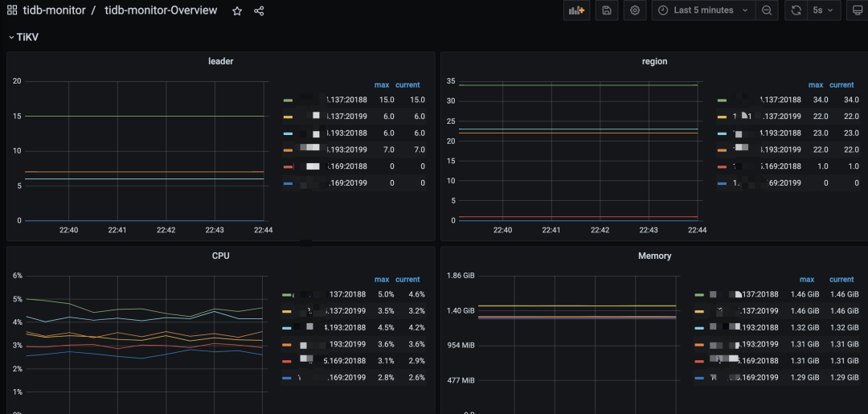Open dashboard settings gear
Screen dimensions: 868x414
[635, 10]
